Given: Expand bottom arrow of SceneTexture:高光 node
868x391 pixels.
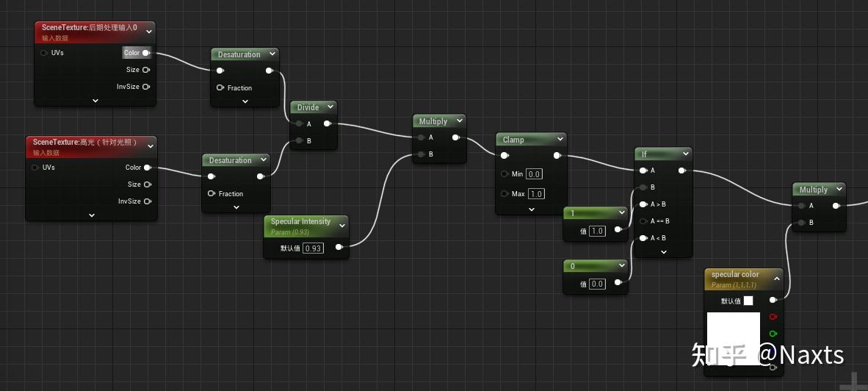Looking at the screenshot, I should coord(92,215).
